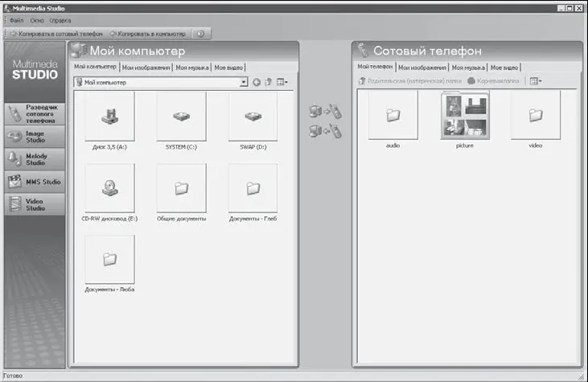Open the Файл menu
This screenshot has width=588, height=382.
coord(17,21)
